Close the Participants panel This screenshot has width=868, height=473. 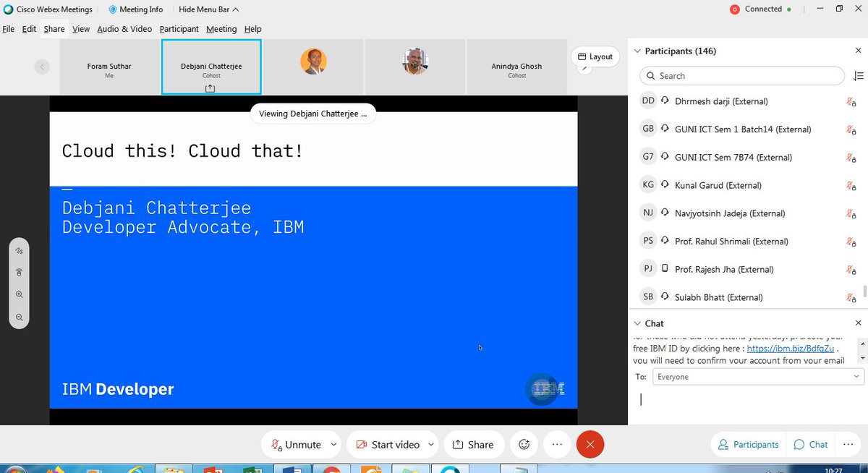pos(858,51)
